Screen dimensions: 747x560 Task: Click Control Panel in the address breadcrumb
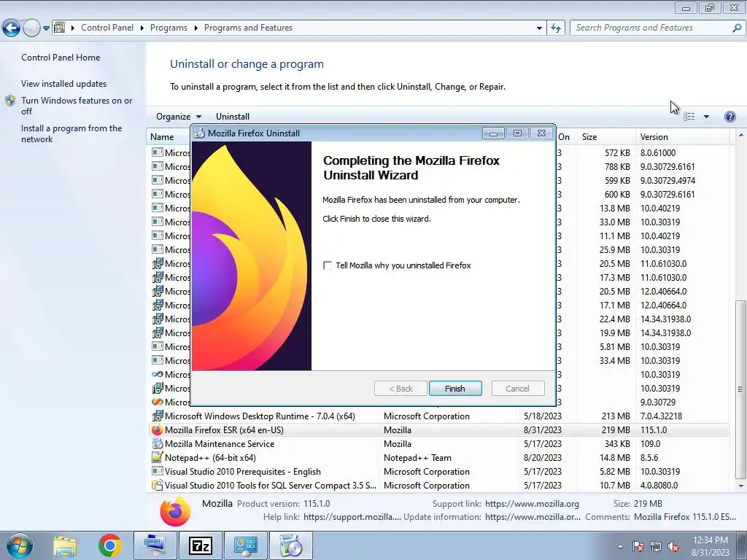[x=107, y=28]
